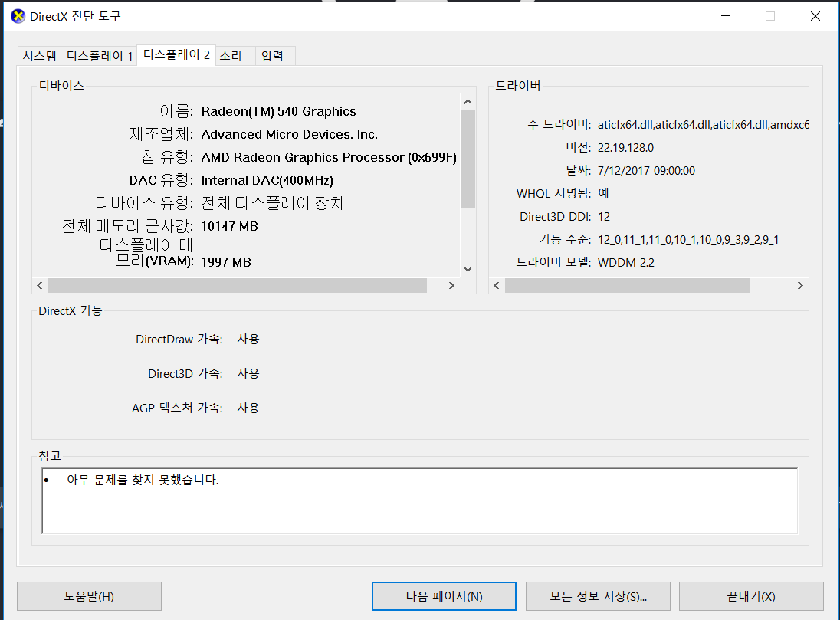Click the device panel horizontal scrollbar thumb
The image size is (840, 620).
238,286
